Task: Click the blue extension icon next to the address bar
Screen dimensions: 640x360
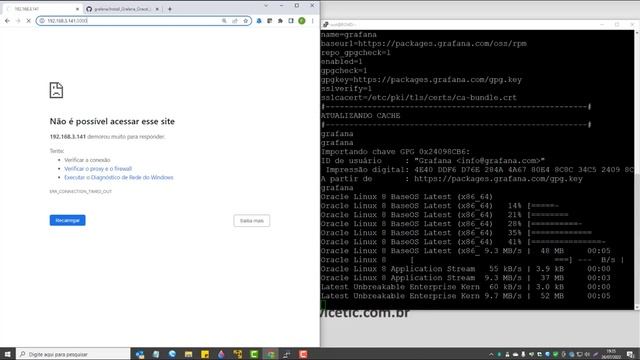Action: click(259, 21)
